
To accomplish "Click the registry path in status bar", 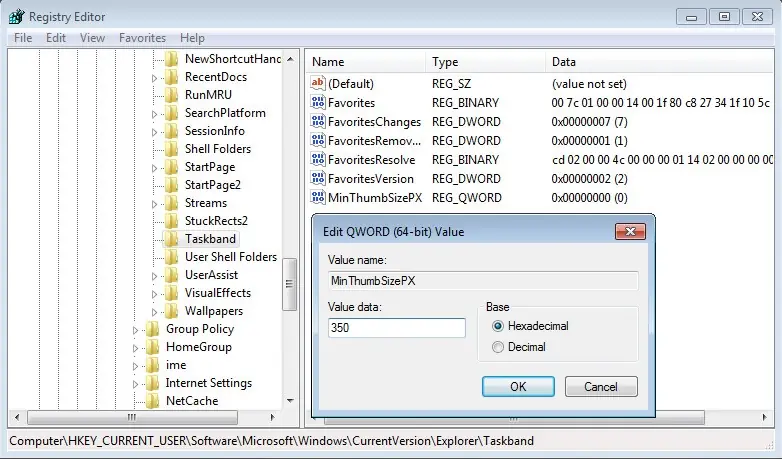I will pyautogui.click(x=272, y=441).
